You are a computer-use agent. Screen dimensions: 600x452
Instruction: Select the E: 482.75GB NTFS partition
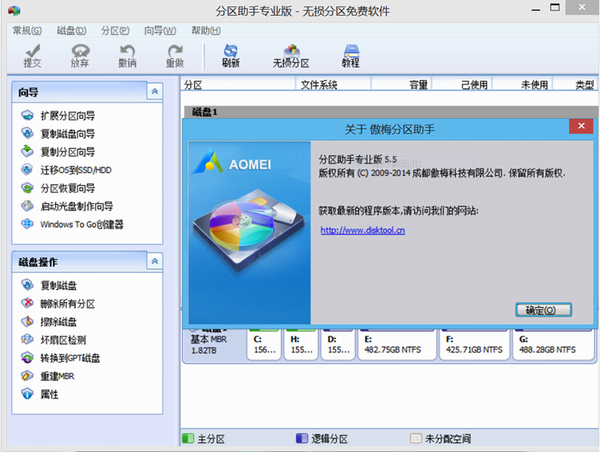point(397,344)
